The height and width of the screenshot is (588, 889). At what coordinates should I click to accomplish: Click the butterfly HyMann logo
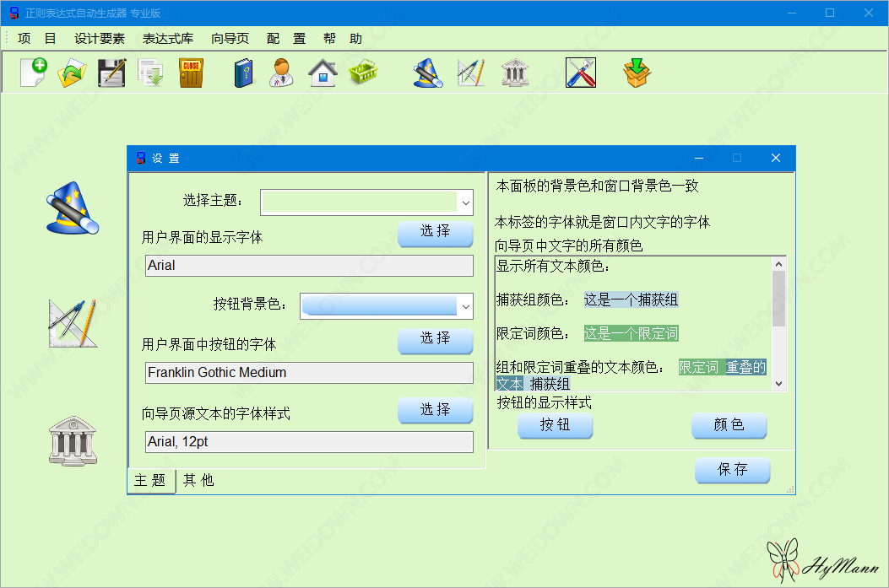(x=822, y=561)
